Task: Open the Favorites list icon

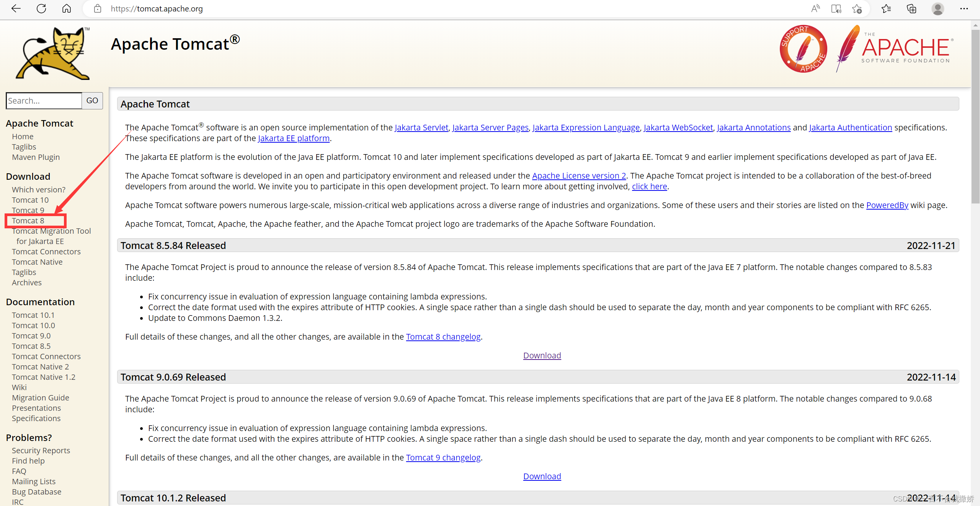Action: (x=886, y=8)
